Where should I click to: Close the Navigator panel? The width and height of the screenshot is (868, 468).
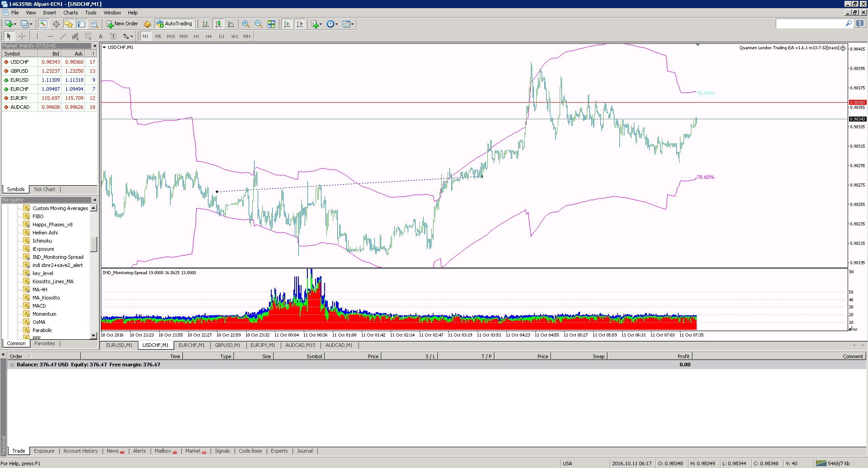(x=94, y=200)
